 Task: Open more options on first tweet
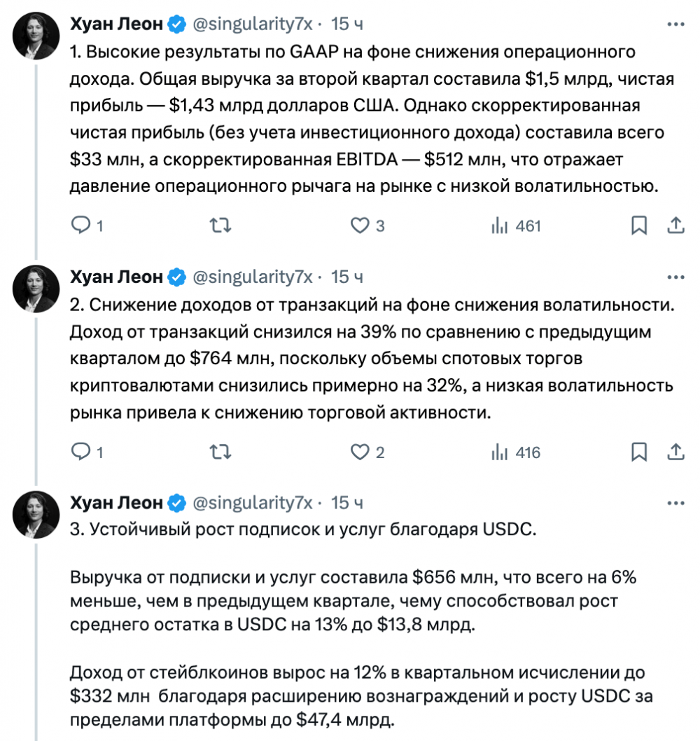[675, 25]
